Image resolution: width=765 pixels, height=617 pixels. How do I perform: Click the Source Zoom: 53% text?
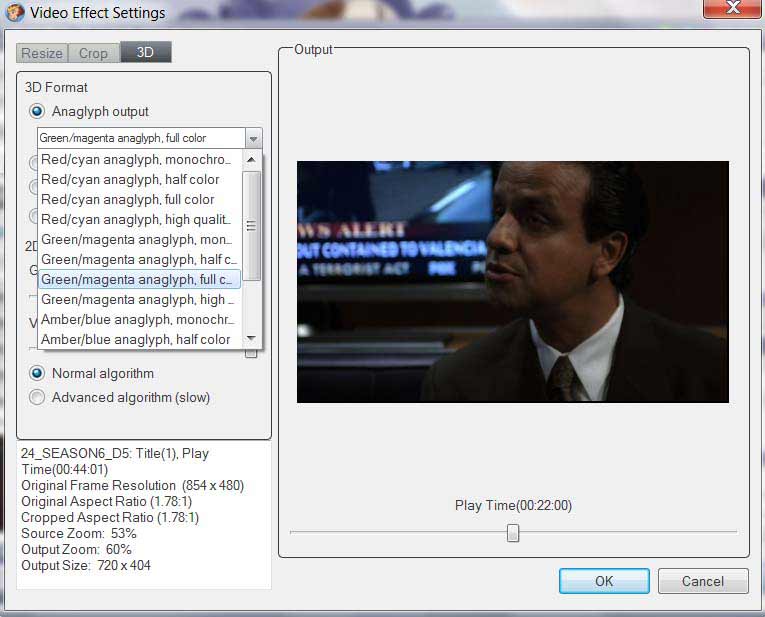[79, 533]
